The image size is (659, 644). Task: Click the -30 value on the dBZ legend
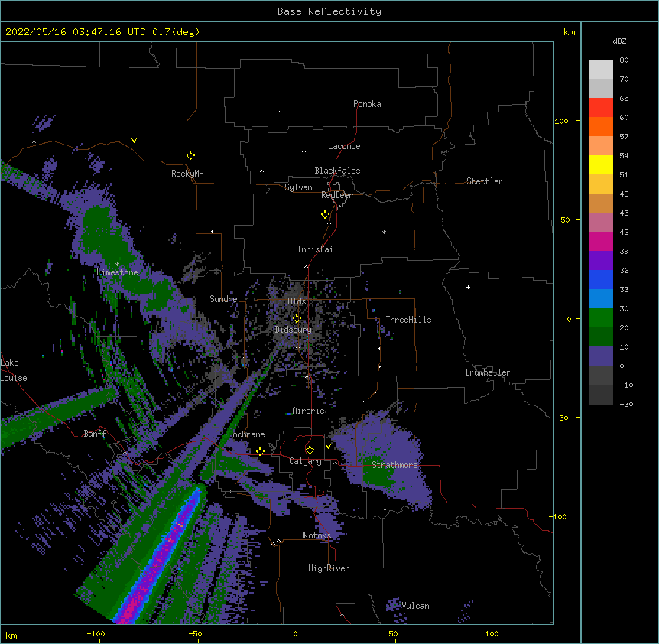pyautogui.click(x=626, y=404)
